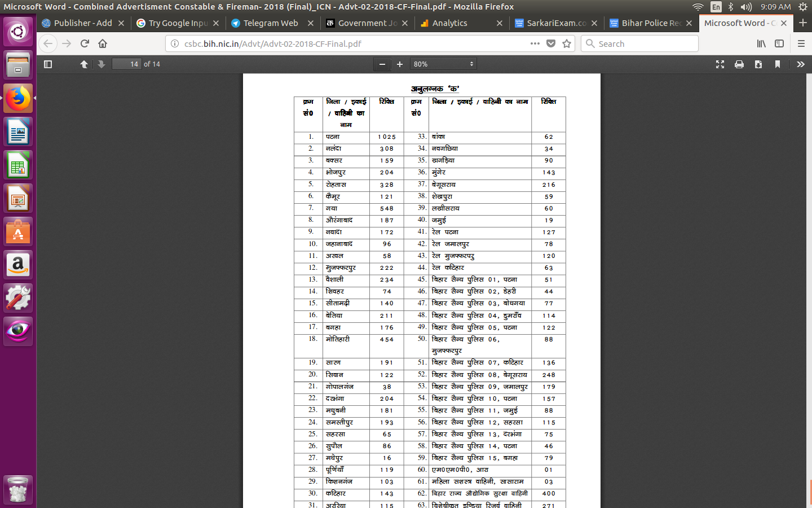Open System Settings from launcher
812x508 pixels.
[18, 299]
